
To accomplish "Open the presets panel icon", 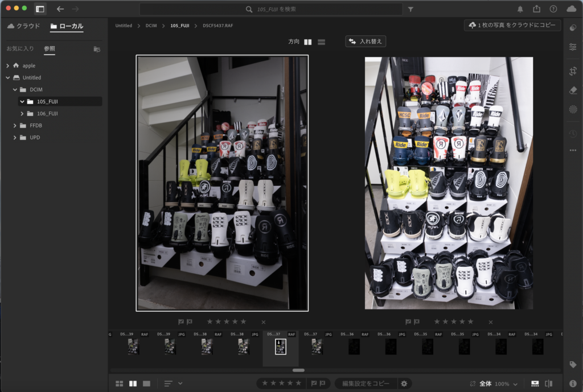I will pyautogui.click(x=573, y=28).
